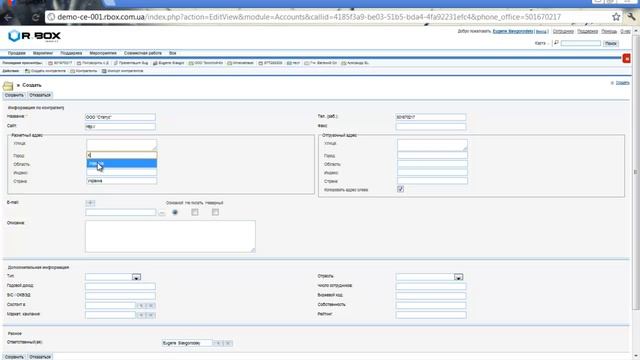Click the Тел. (раб.) input field

click(431, 117)
